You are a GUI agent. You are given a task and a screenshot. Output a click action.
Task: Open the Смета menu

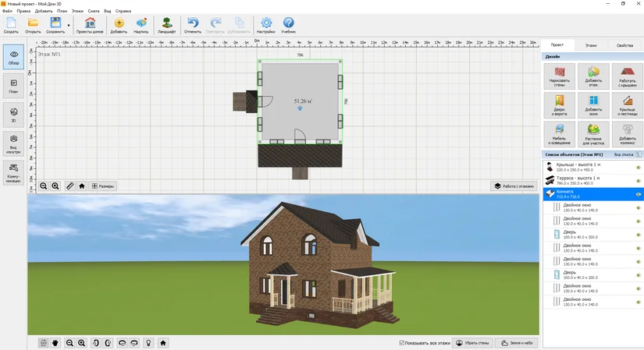93,11
